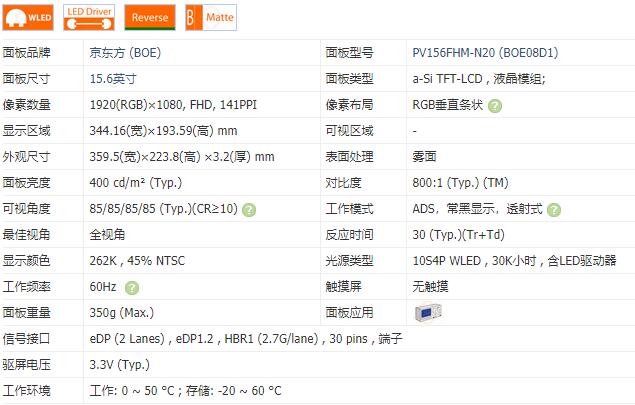Image resolution: width=635 pixels, height=405 pixels.
Task: Select the 对比度 label
Action: [x=343, y=183]
